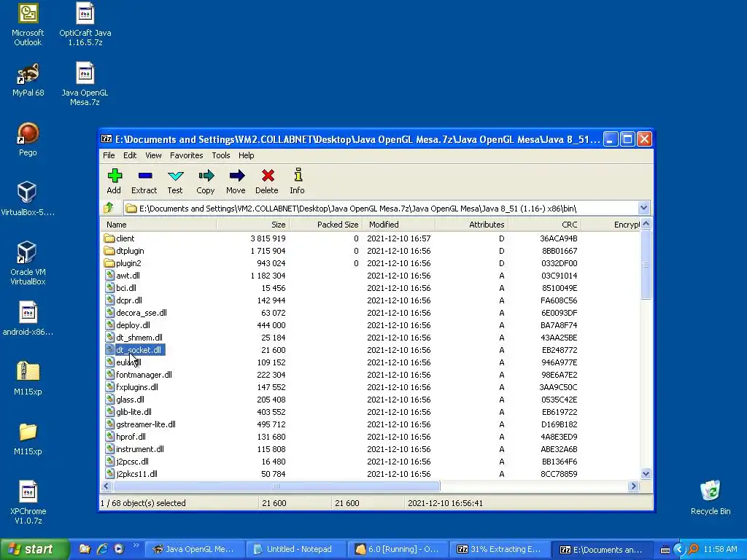Open the Favorites menu

tap(186, 155)
